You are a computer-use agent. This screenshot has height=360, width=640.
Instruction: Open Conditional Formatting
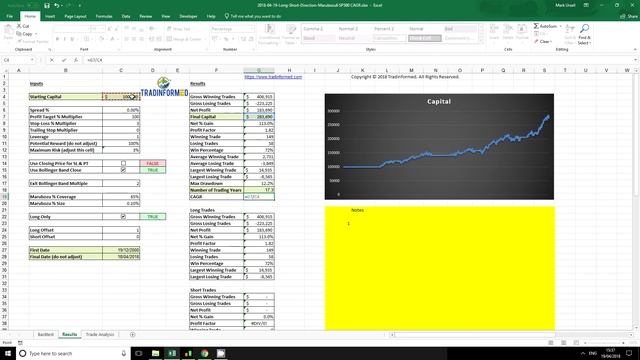269,34
